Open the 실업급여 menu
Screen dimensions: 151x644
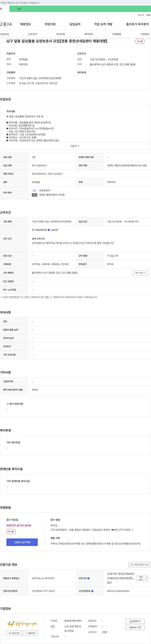coord(75,24)
